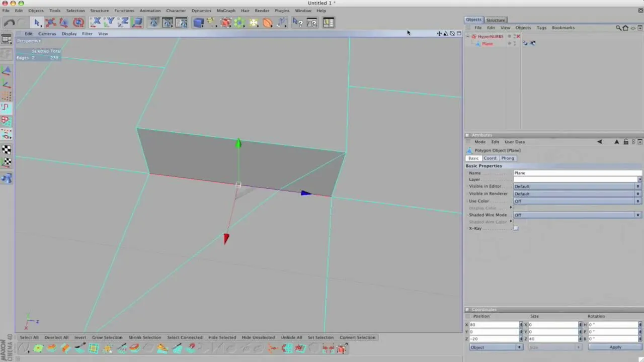Open the Structure menu in the menu bar

pyautogui.click(x=99, y=11)
